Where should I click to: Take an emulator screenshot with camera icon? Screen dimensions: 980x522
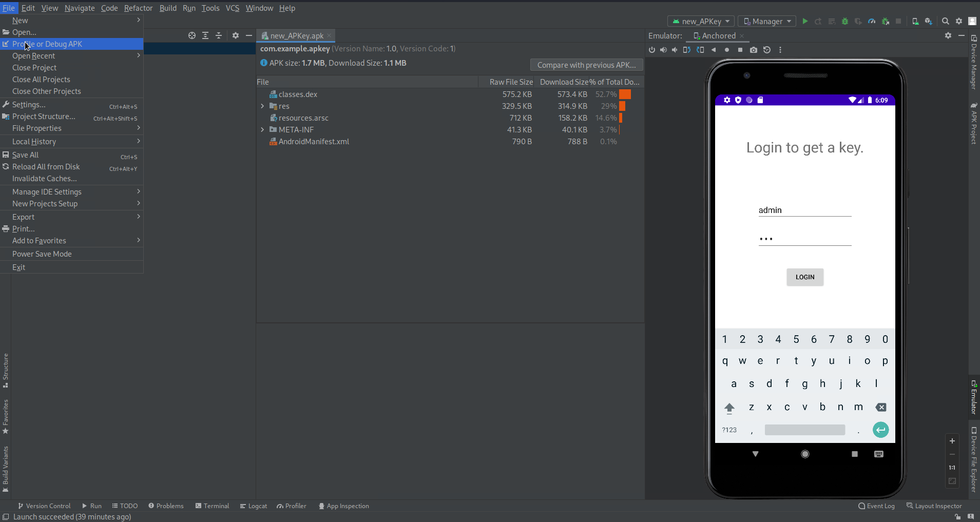(753, 50)
